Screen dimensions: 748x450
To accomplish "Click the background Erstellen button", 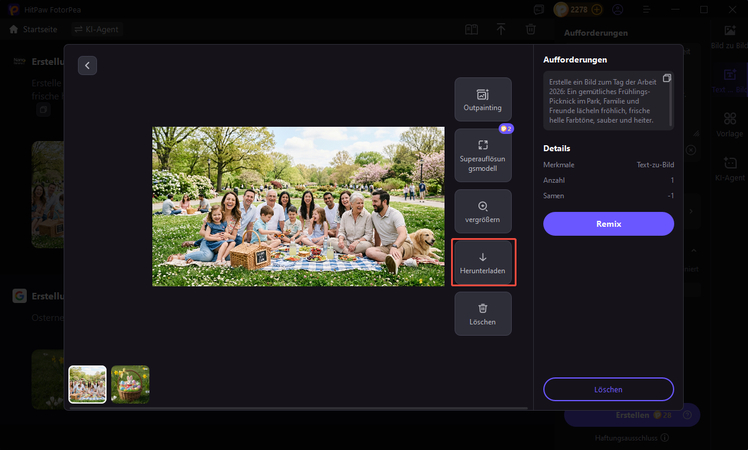I will 632,415.
